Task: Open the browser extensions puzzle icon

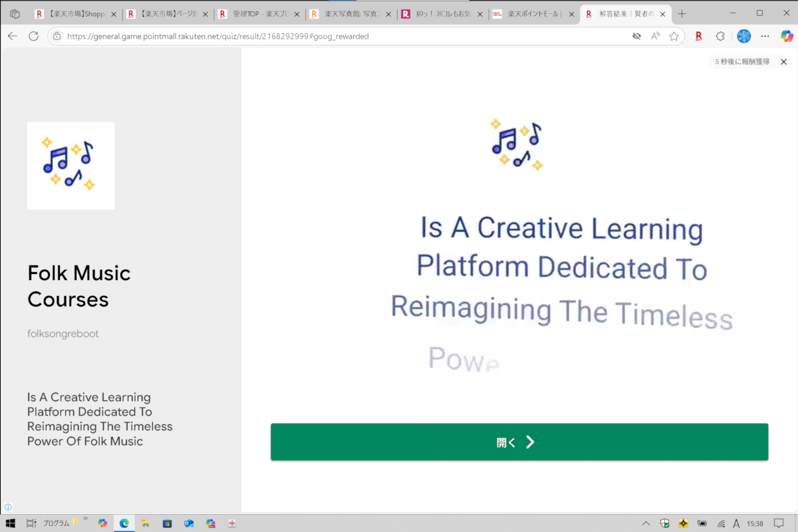Action: pos(720,37)
